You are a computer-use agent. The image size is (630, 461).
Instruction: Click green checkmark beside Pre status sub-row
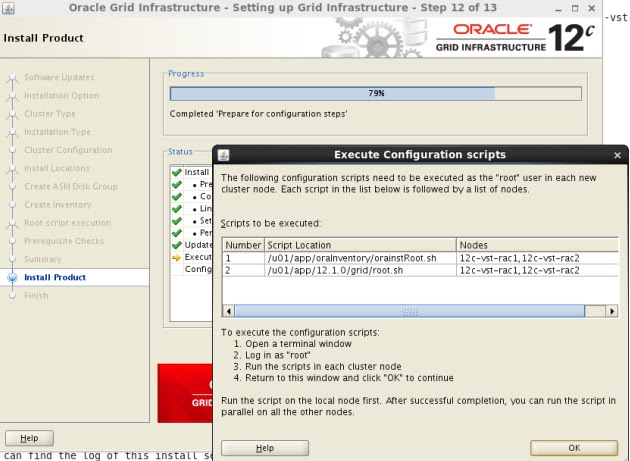tap(177, 184)
